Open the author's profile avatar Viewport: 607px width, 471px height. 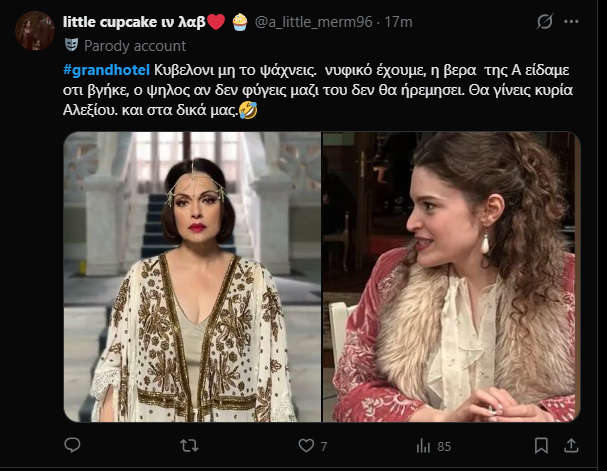(x=35, y=31)
